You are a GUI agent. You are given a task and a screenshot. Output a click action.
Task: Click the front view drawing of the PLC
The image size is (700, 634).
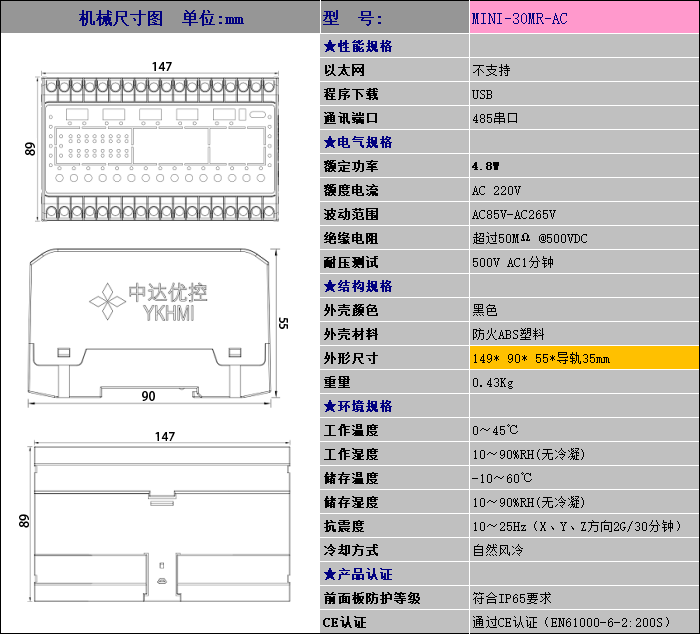click(159, 149)
